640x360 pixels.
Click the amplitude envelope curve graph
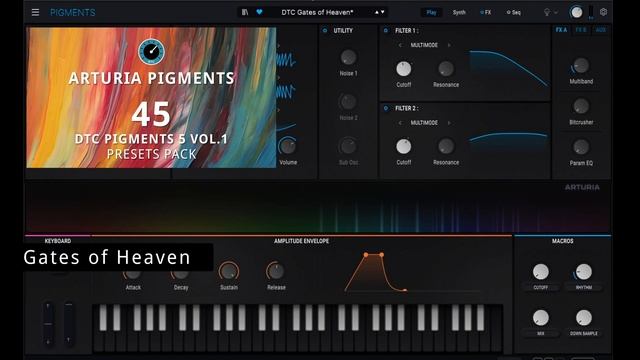[x=376, y=272]
